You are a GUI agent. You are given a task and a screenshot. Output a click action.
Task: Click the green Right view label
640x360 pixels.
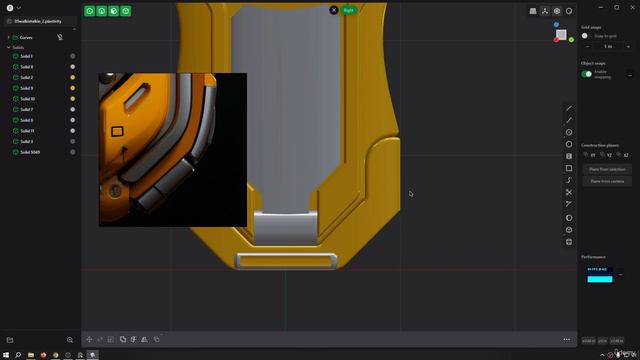click(x=349, y=10)
